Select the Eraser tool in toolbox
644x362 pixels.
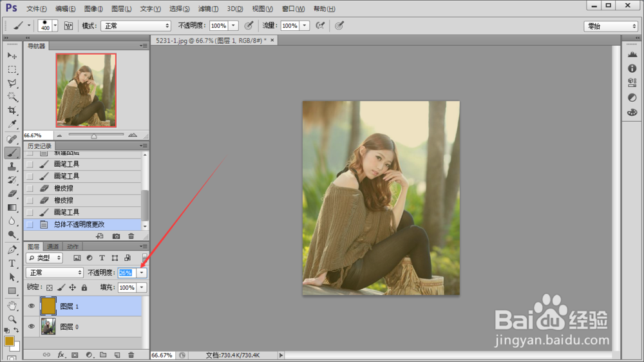pyautogui.click(x=12, y=193)
